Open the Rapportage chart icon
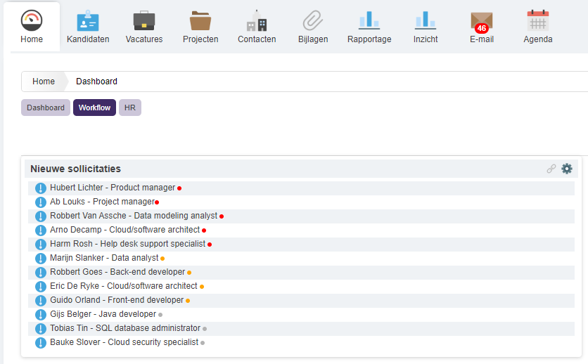Image resolution: width=588 pixels, height=364 pixels. click(369, 20)
